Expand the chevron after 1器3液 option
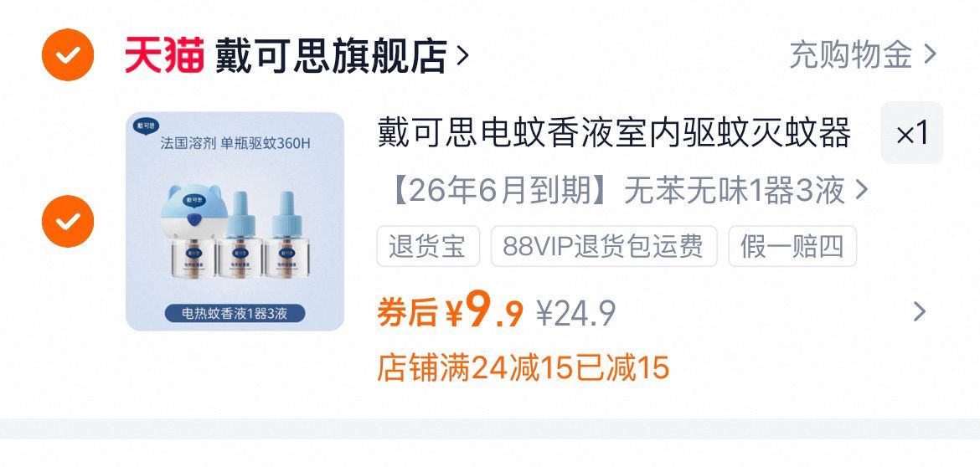Image resolution: width=980 pixels, height=467 pixels. [x=862, y=190]
